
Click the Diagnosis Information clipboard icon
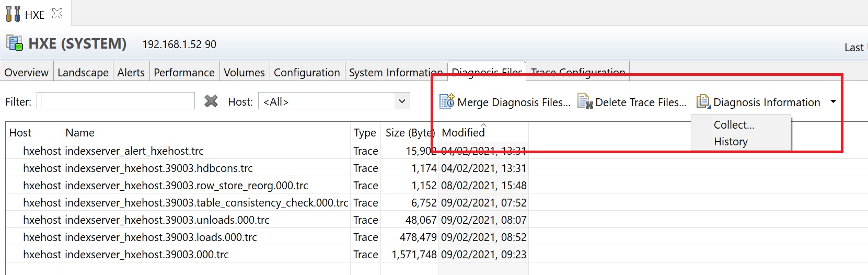tap(703, 101)
